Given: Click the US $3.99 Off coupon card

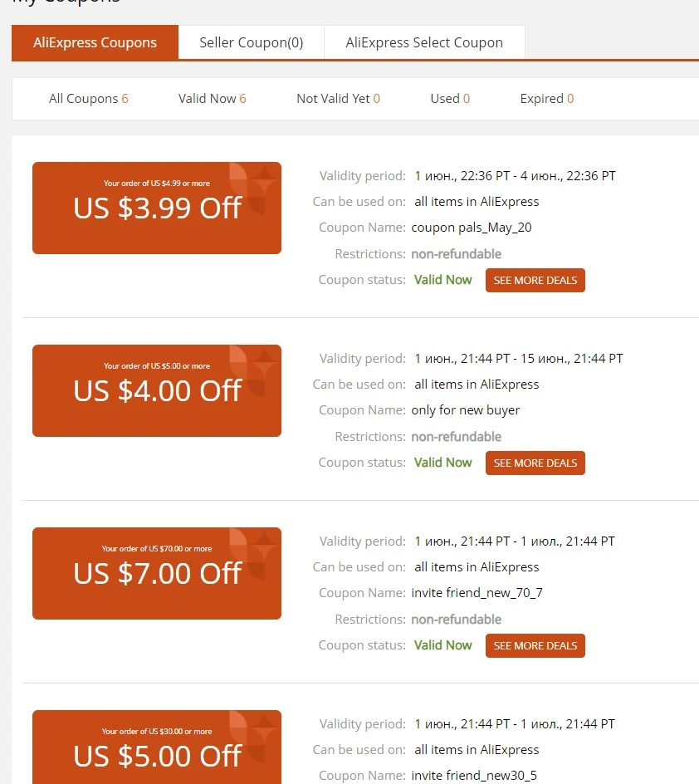Looking at the screenshot, I should (x=157, y=208).
